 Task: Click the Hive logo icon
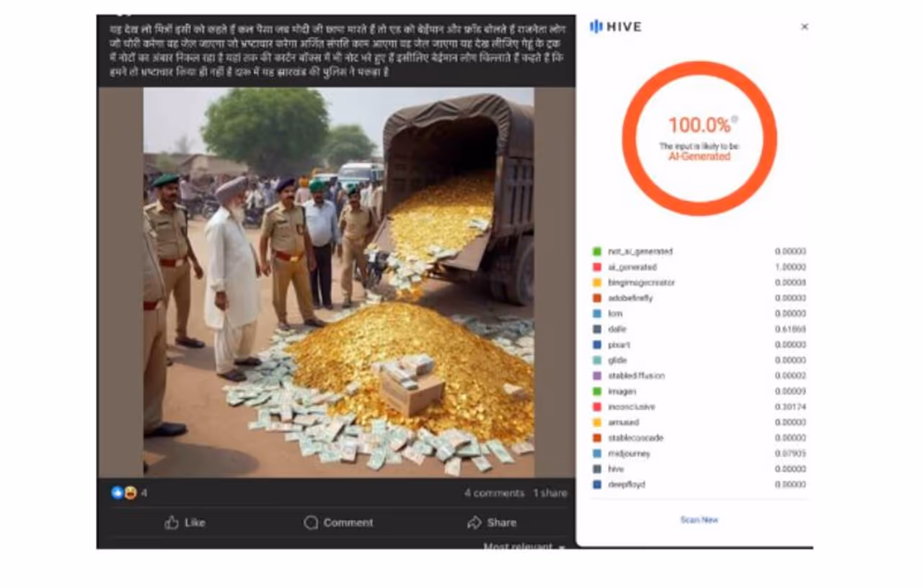[596, 27]
